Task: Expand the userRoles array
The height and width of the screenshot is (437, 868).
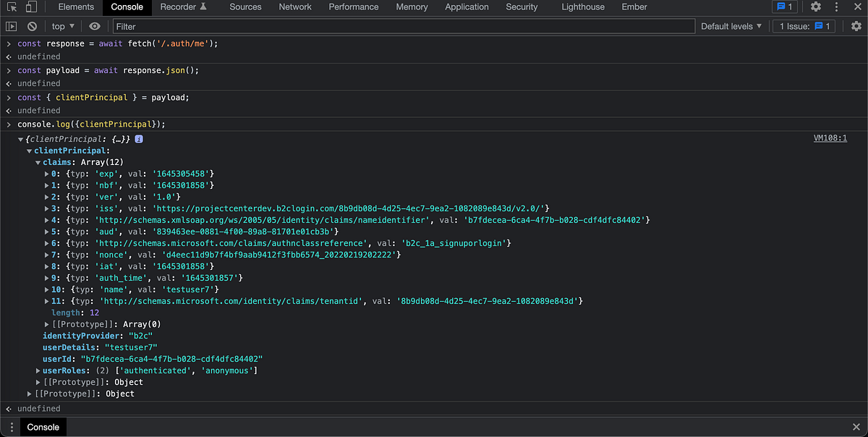Action: (38, 370)
